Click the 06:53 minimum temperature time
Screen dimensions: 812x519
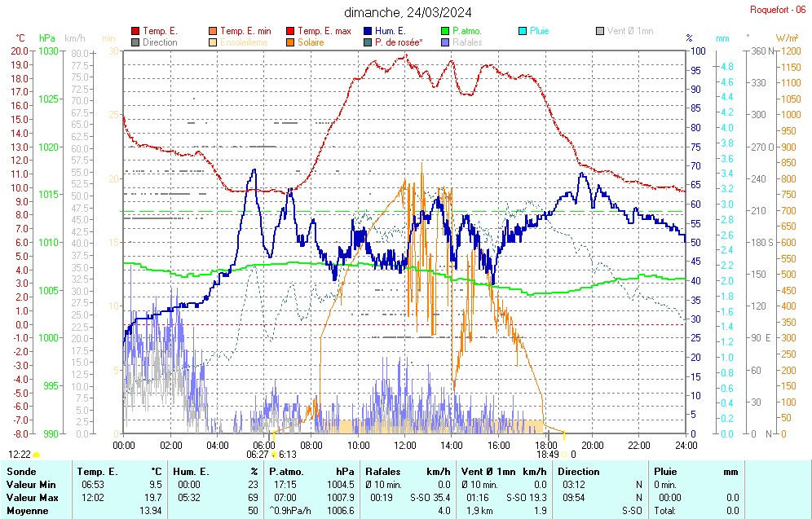point(93,485)
